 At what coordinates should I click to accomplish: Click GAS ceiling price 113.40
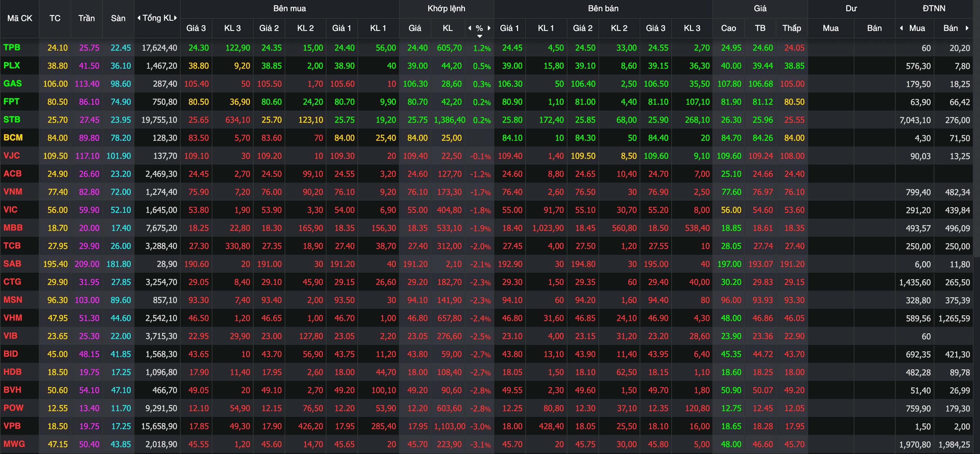[x=87, y=84]
